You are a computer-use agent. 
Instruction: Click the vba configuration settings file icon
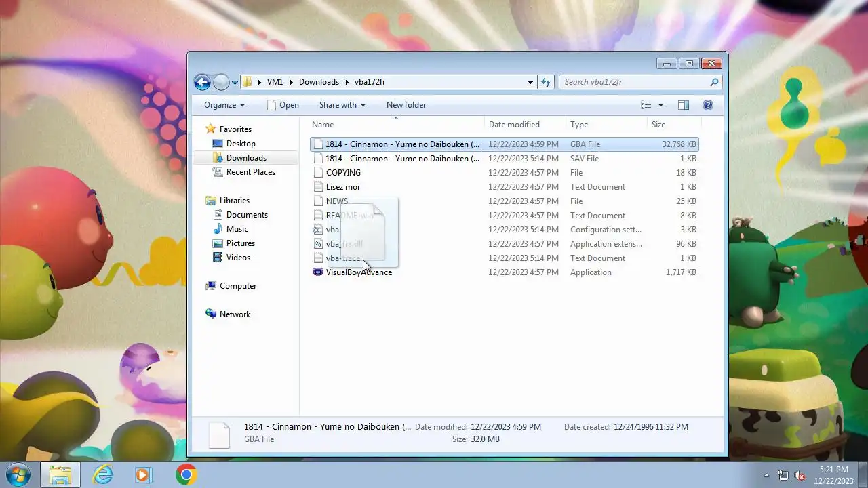(318, 230)
